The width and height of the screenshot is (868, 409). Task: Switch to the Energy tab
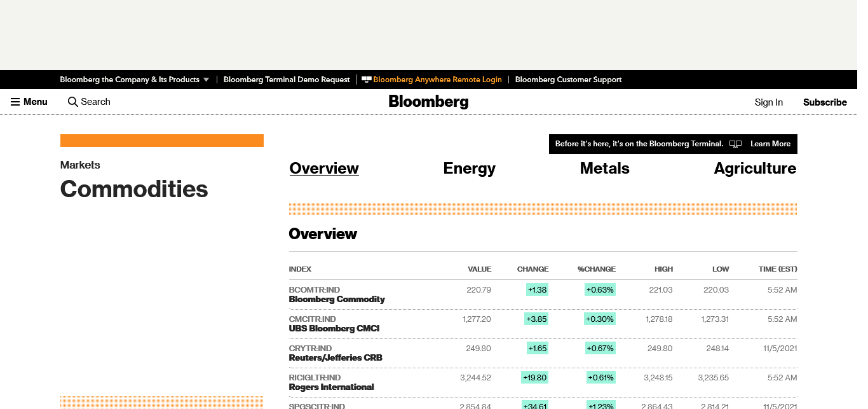pyautogui.click(x=469, y=169)
